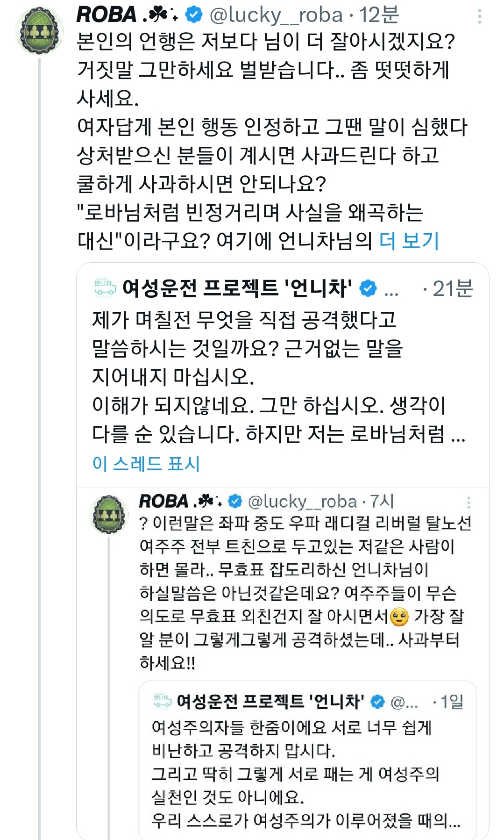Open 여성운전 프로젝트 '언니차' account name
The image size is (504, 840).
point(237,288)
